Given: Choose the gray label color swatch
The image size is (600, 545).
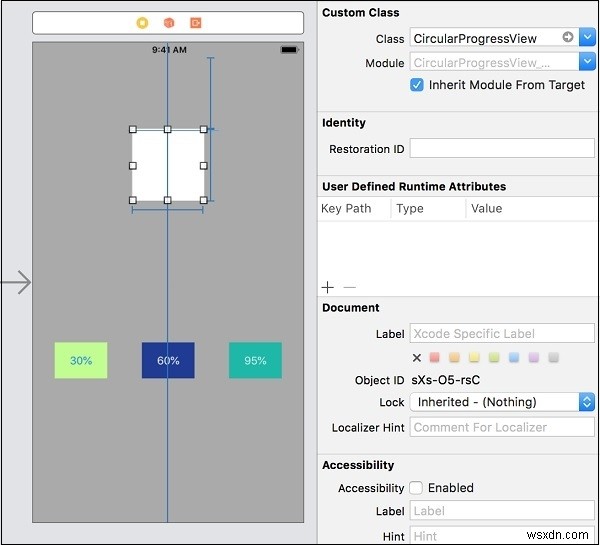Looking at the screenshot, I should coord(553,357).
